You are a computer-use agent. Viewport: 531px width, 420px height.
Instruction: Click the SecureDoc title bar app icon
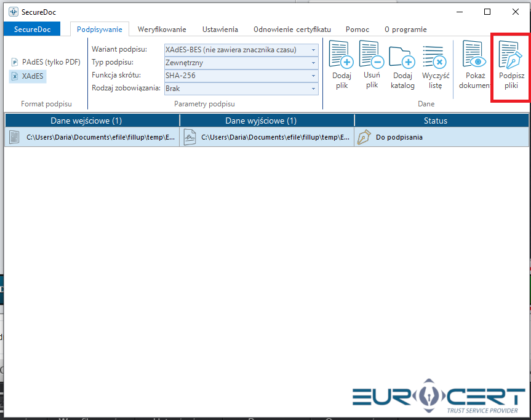(x=14, y=12)
